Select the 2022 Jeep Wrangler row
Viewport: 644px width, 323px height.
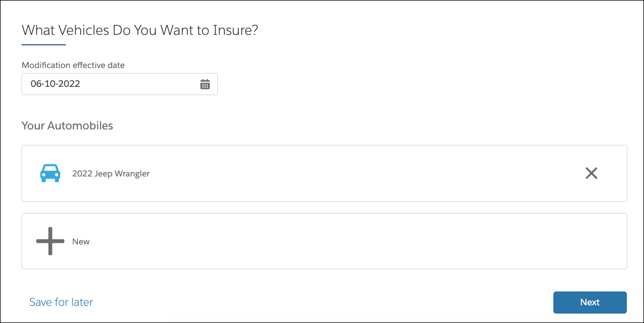point(276,173)
